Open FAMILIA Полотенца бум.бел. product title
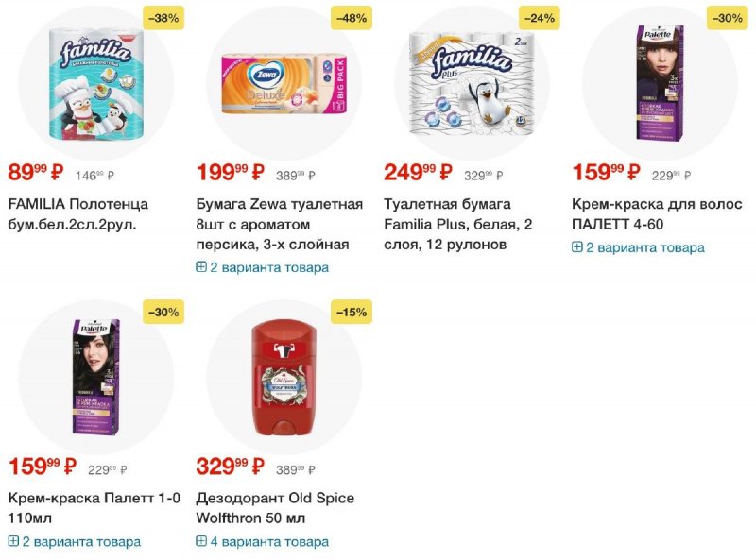 coord(78,214)
